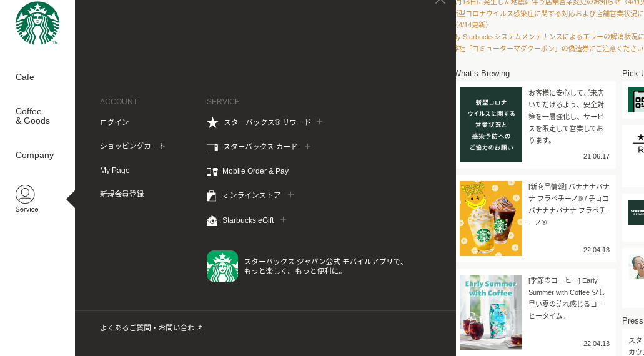The width and height of the screenshot is (644, 356).
Task: Click the second 22.04.13 date under Early Summer
Action: click(x=597, y=344)
